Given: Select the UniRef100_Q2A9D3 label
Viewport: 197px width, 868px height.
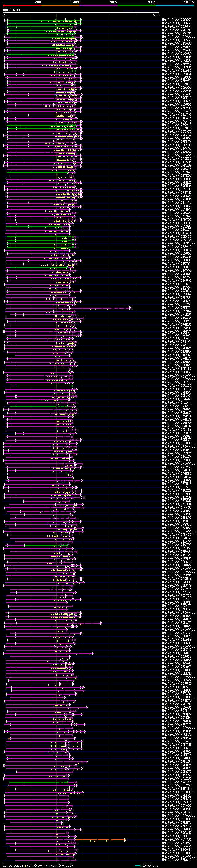Looking at the screenshot, I should 177,78.
